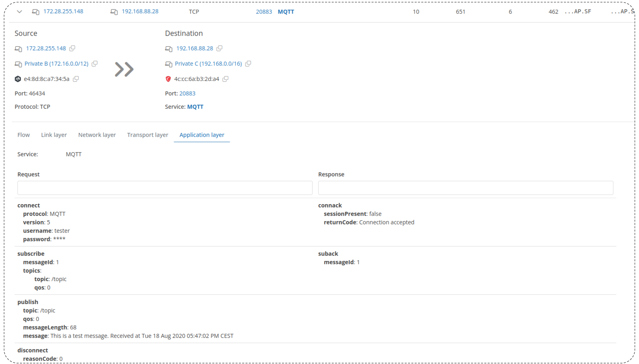Copy destination MAC 4c:cc:6a:b3:2d:a4
The height and width of the screenshot is (364, 639).
tap(225, 79)
